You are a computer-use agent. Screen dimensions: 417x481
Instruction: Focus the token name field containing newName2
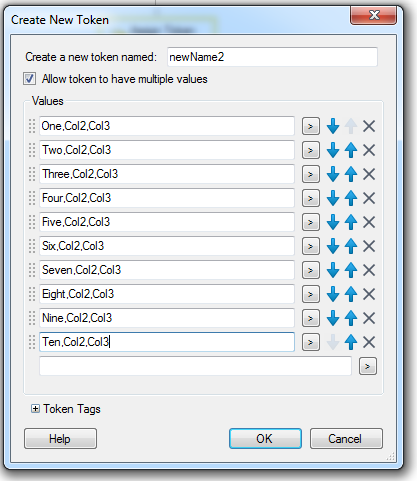(272, 57)
